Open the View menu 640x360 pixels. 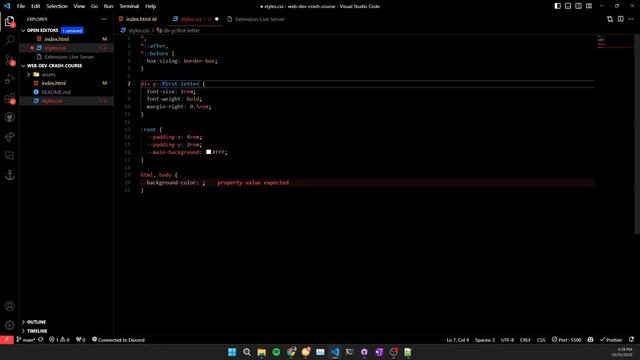[x=79, y=6]
